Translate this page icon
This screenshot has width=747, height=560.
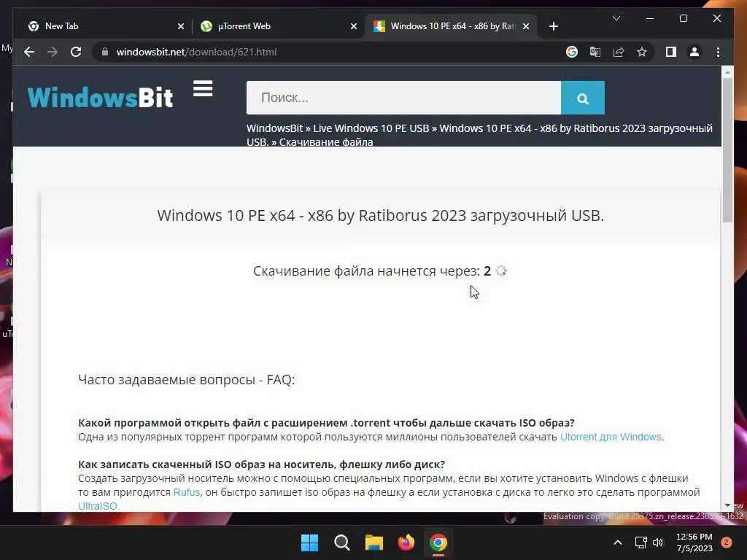(595, 52)
